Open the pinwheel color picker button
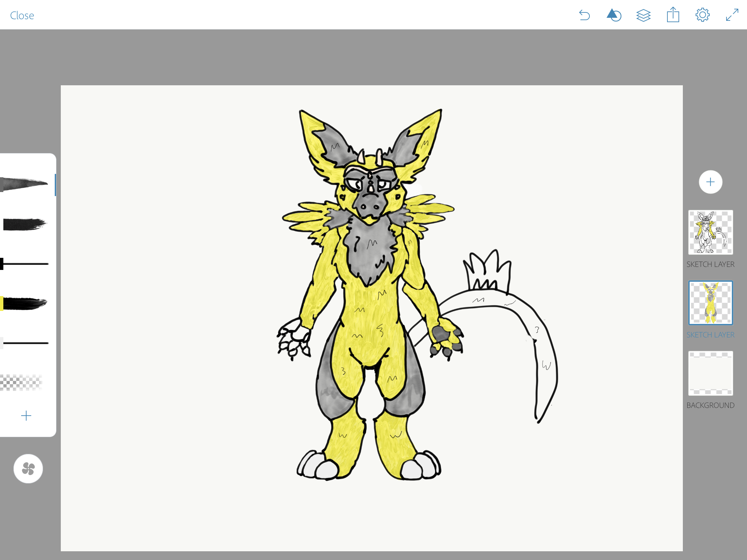The height and width of the screenshot is (560, 747). click(x=28, y=469)
